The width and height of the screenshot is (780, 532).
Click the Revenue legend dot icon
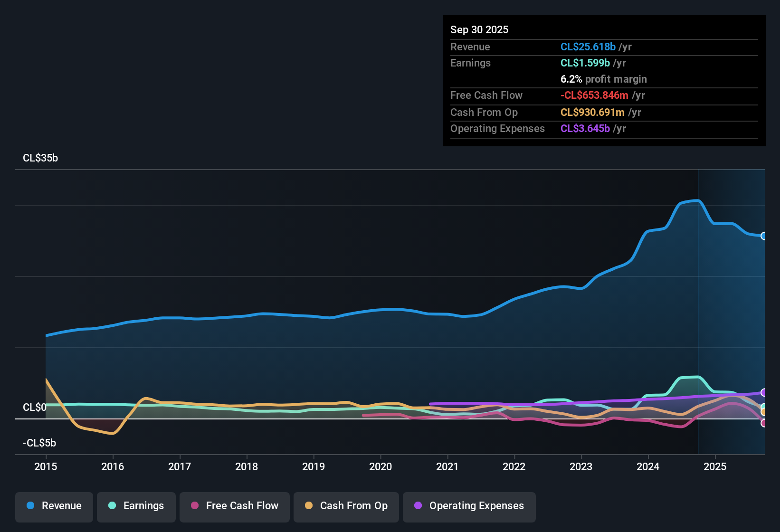[x=30, y=506]
